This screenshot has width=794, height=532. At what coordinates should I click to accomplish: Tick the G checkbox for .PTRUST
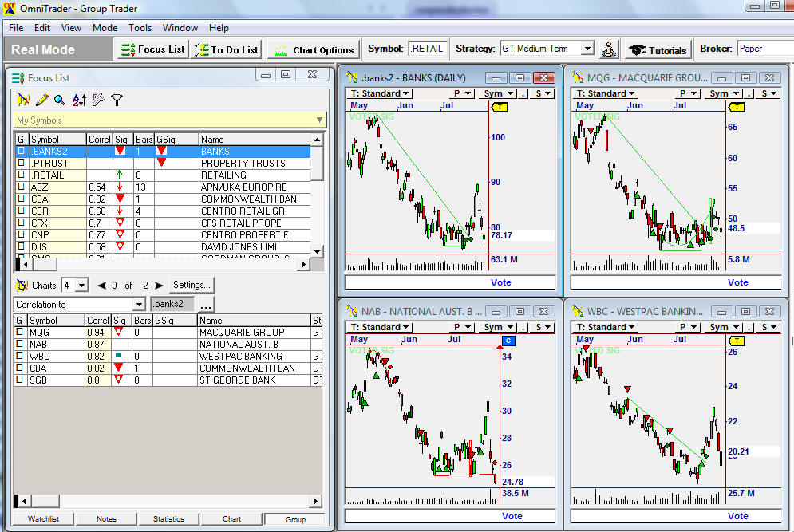tap(21, 163)
